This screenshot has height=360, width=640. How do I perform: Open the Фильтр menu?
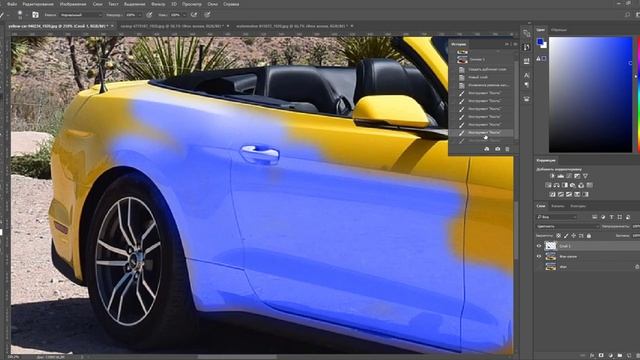pos(158,4)
